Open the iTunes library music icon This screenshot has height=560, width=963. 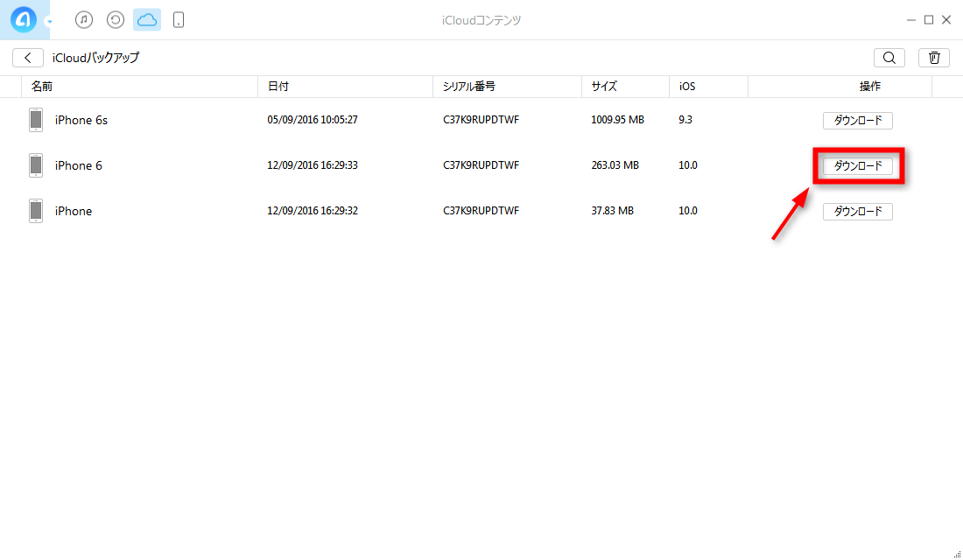pyautogui.click(x=84, y=19)
